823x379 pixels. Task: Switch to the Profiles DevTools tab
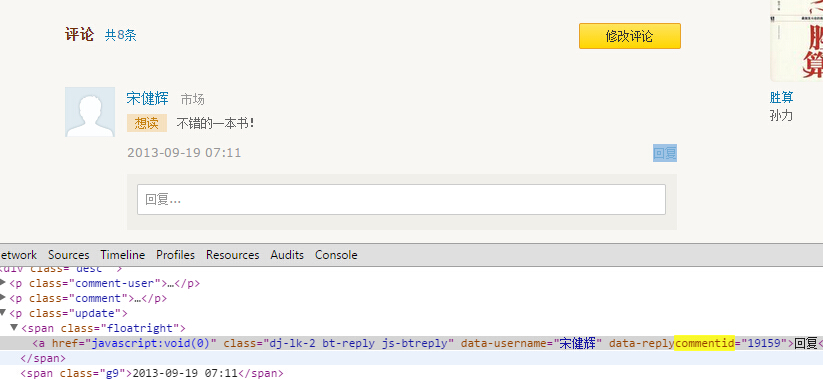(175, 255)
